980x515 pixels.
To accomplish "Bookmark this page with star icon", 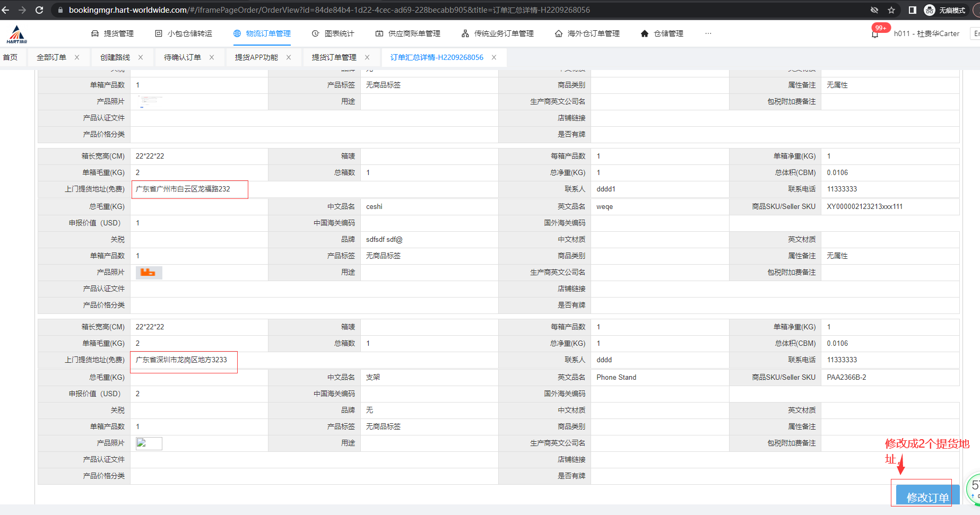I will coord(891,10).
